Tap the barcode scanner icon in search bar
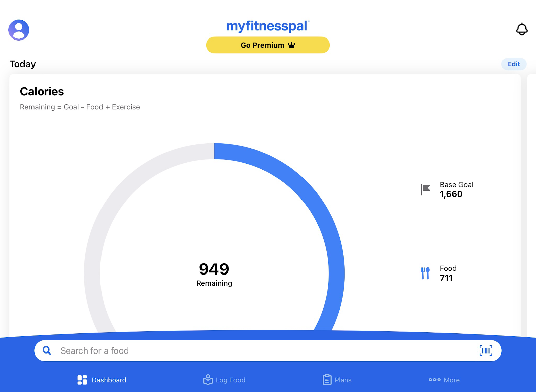This screenshot has width=536, height=392. (x=486, y=350)
